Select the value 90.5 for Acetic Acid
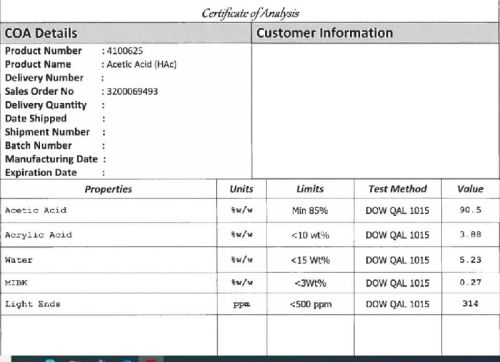Screen dimensions: 500x362 470,210
